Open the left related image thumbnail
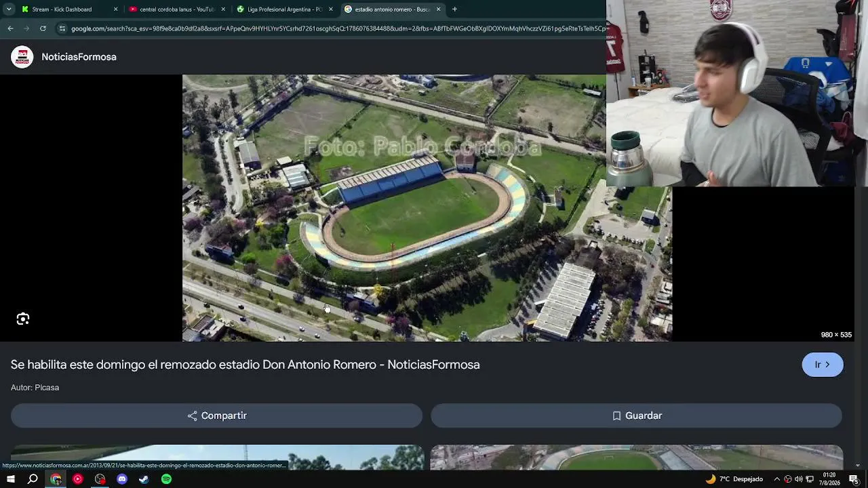Image resolution: width=868 pixels, height=488 pixels. [x=217, y=457]
